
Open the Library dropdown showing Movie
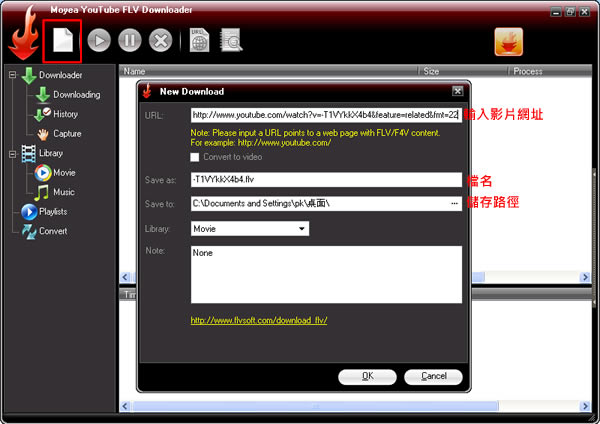coord(250,229)
